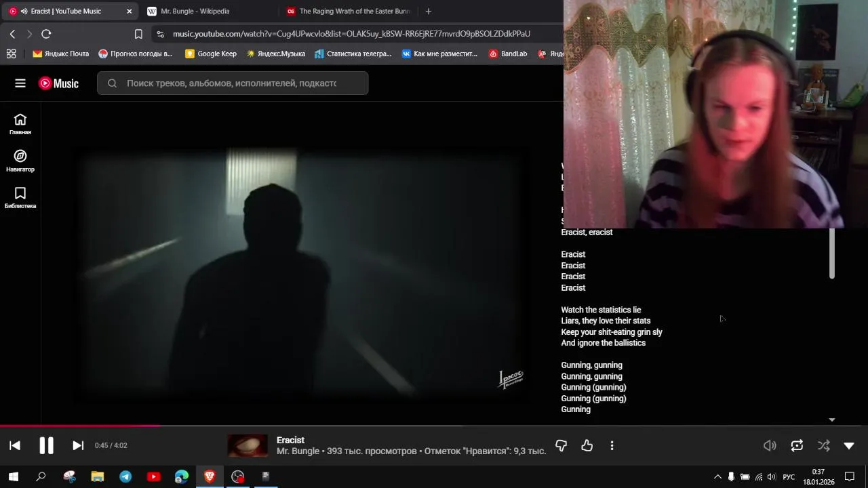This screenshot has width=868, height=488.
Task: Click lyric line 'Keep your shit-eating grin sly'
Action: (612, 332)
